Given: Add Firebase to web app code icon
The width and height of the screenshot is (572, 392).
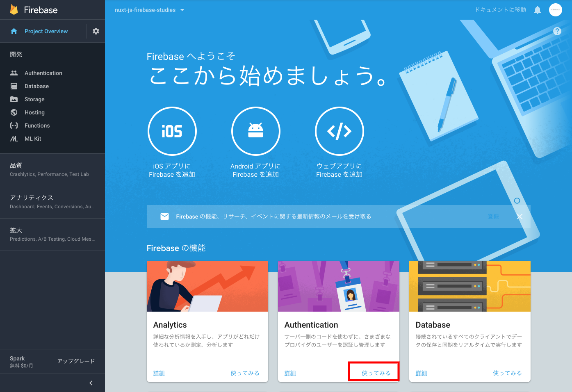Looking at the screenshot, I should click(x=340, y=131).
